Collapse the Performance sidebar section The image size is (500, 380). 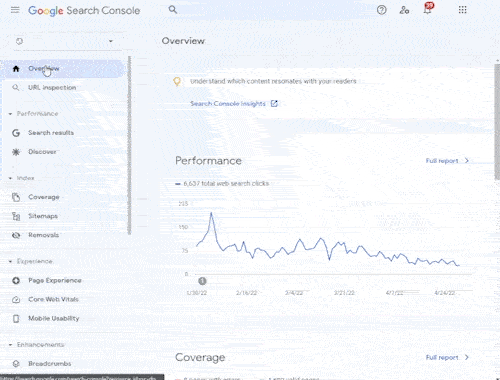tap(10, 114)
